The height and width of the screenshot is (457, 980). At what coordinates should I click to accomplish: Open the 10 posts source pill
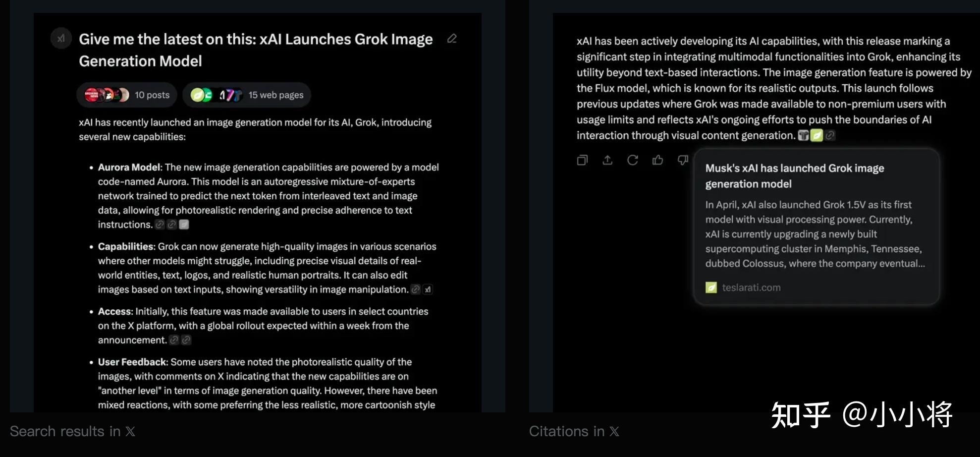click(x=127, y=95)
